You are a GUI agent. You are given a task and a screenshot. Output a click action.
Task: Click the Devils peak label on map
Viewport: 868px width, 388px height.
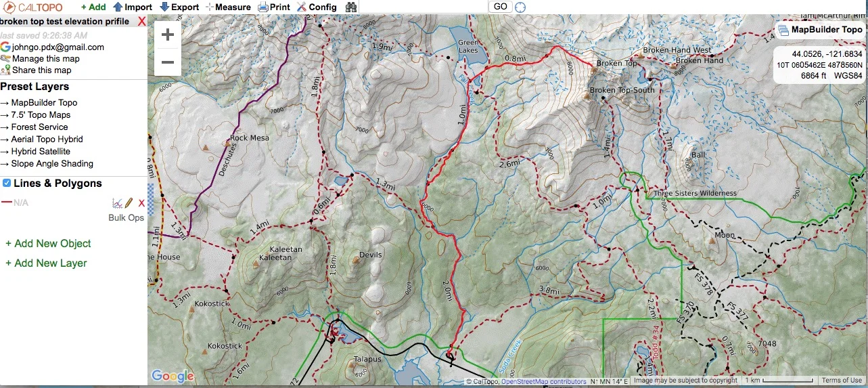click(371, 255)
